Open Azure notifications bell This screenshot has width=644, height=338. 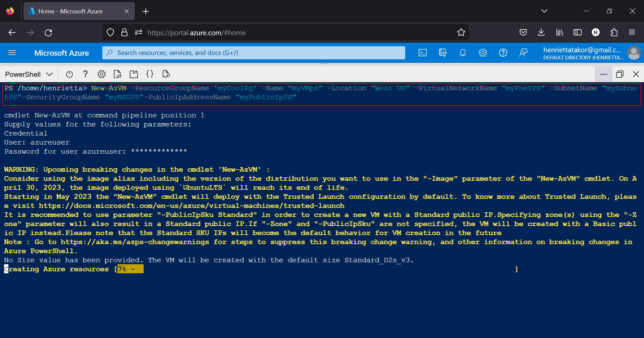point(463,53)
